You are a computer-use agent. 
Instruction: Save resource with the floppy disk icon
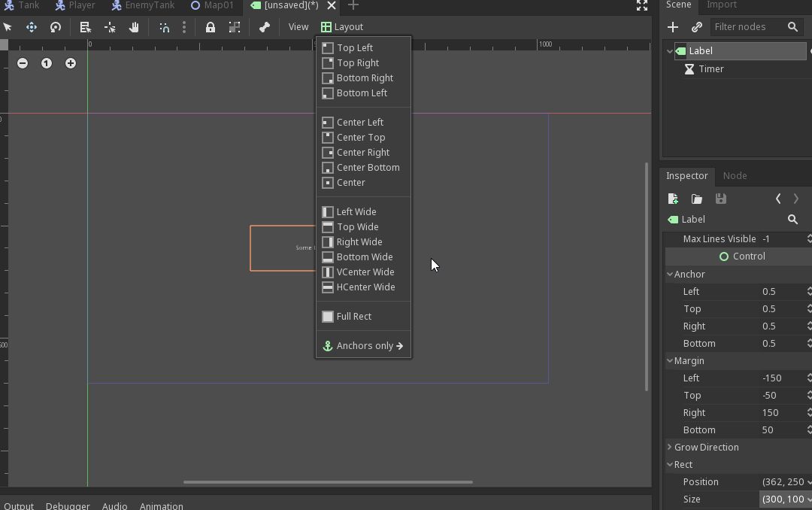coord(720,199)
